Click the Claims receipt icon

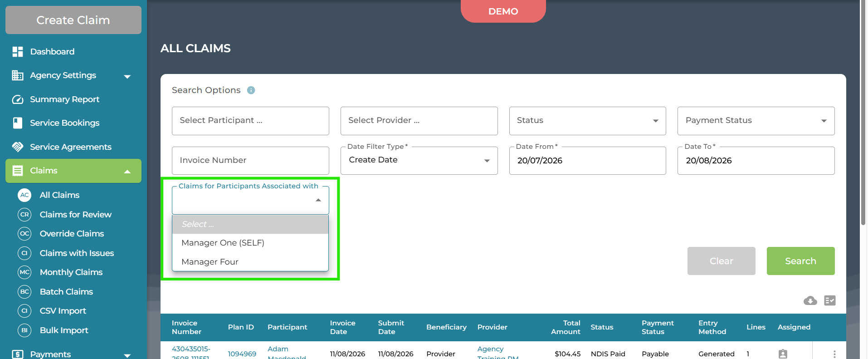pos(18,171)
